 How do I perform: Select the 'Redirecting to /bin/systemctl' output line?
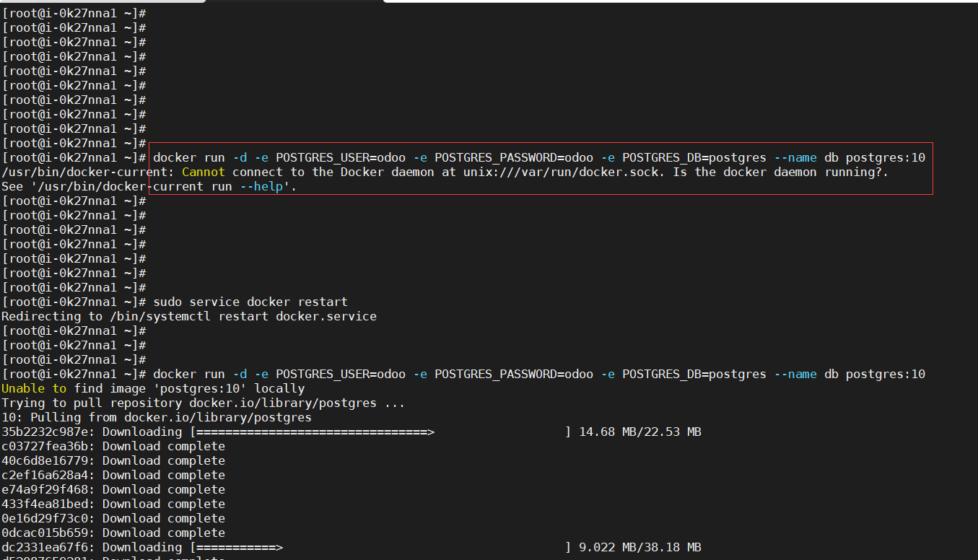(x=188, y=316)
